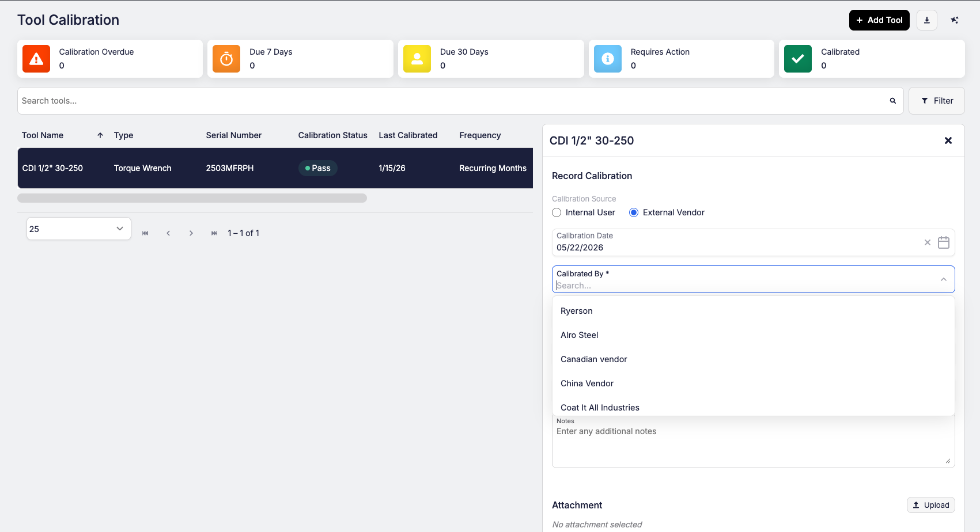980x532 pixels.
Task: Choose Canadian vendor option
Action: click(x=754, y=359)
